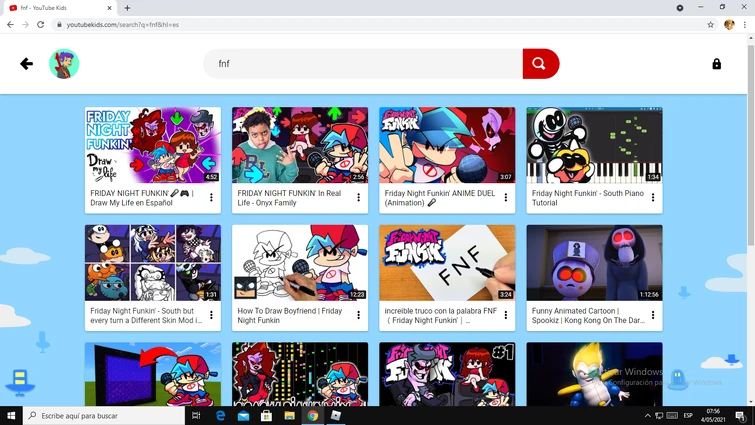Open options for In Real Life Onyx Family video

[x=358, y=197]
